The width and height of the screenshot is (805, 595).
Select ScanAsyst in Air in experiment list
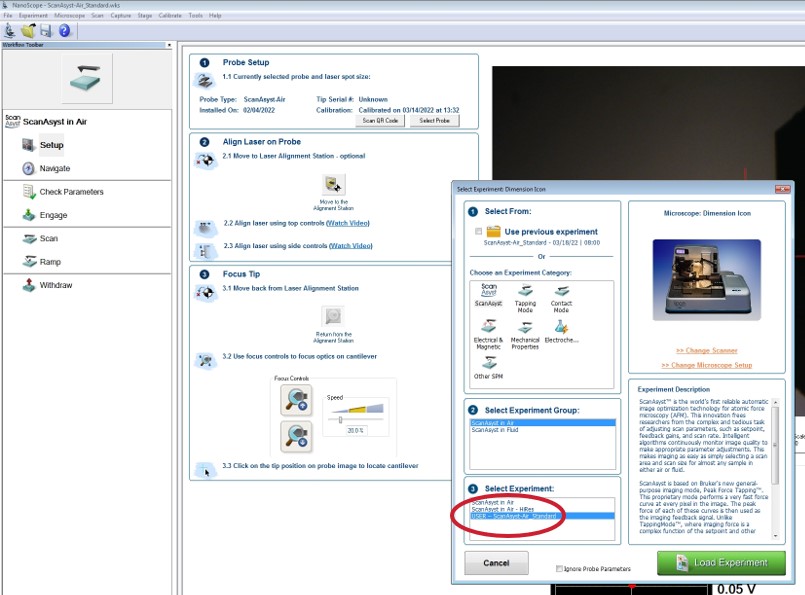click(543, 503)
